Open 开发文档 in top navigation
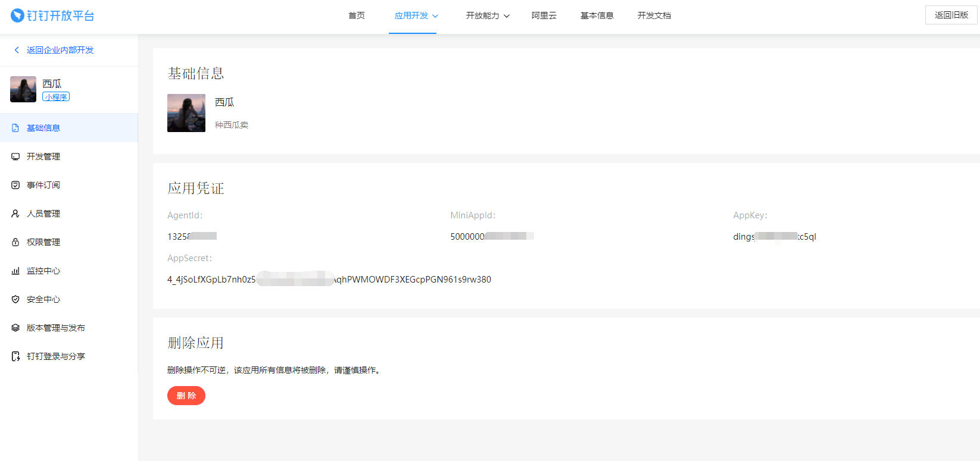The width and height of the screenshot is (980, 461). click(x=654, y=15)
